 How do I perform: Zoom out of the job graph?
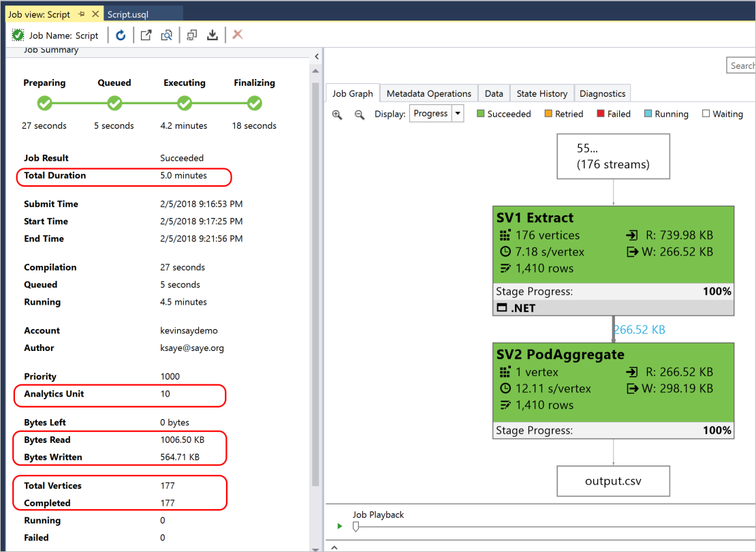point(359,114)
